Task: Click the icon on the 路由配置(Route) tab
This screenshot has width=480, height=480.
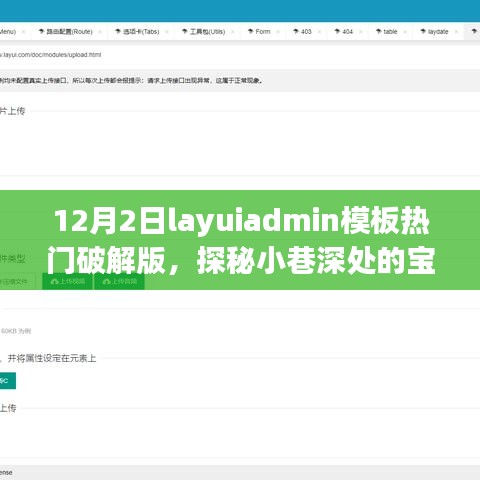Action: pos(41,31)
